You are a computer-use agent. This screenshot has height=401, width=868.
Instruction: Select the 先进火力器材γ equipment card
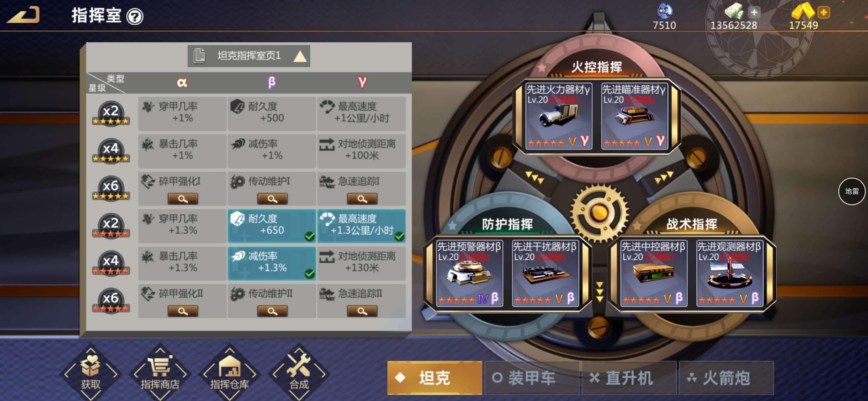(559, 116)
